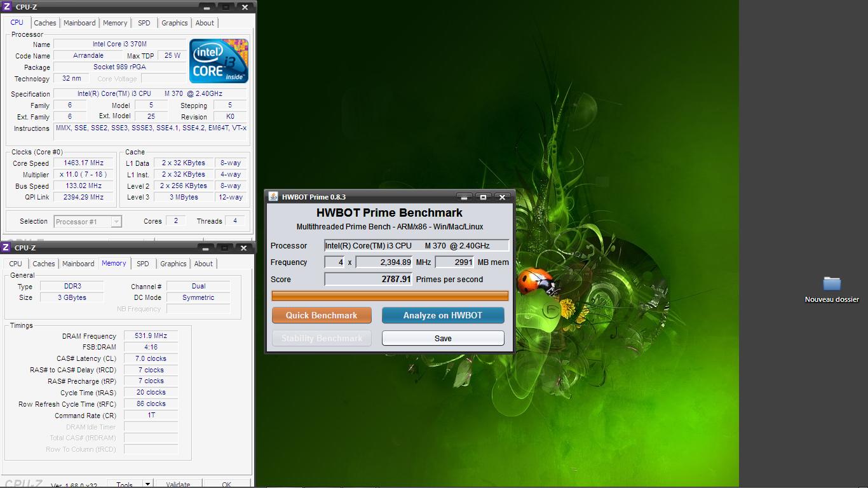Close the HWBOT Prime window
Screen dimensions: 868x488
[502, 197]
